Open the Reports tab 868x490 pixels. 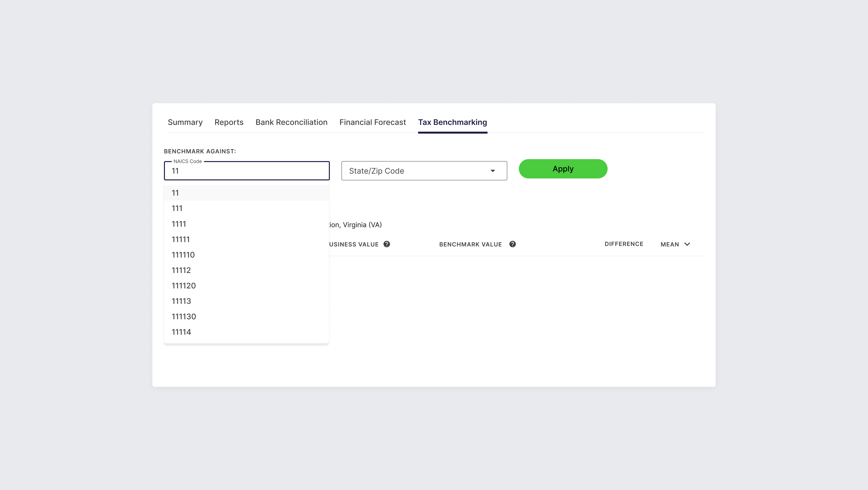tap(229, 122)
